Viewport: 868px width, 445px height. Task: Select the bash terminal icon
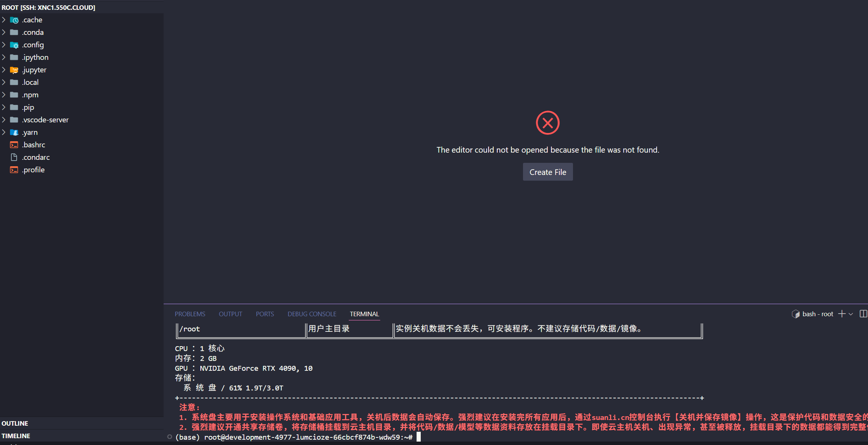coord(796,314)
